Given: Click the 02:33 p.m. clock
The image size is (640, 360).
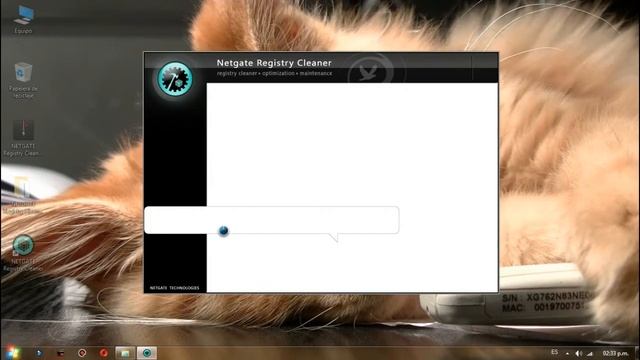Looking at the screenshot, I should point(615,353).
